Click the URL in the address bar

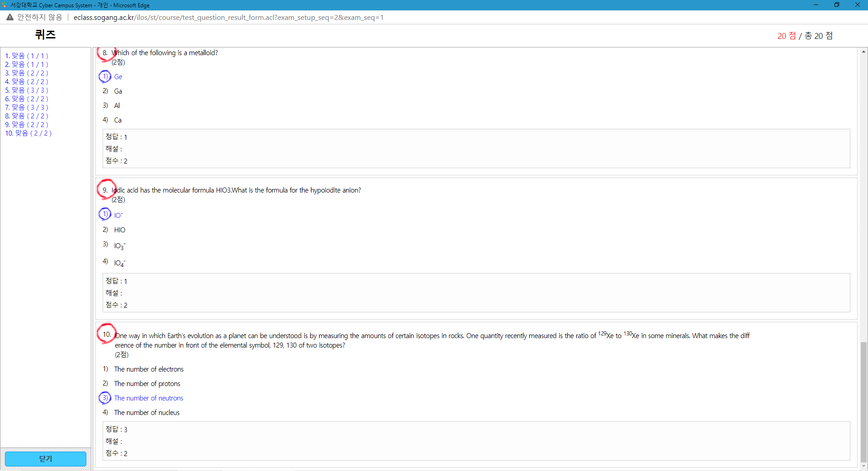228,18
